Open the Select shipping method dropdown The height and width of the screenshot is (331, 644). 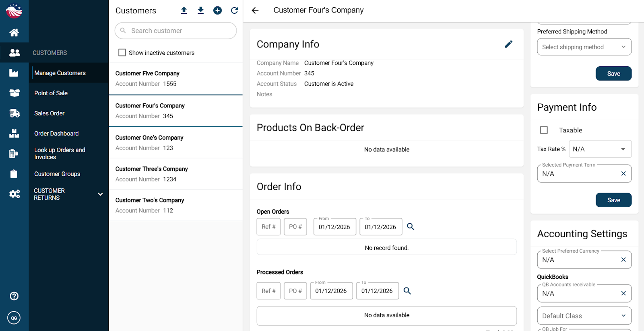(x=584, y=47)
